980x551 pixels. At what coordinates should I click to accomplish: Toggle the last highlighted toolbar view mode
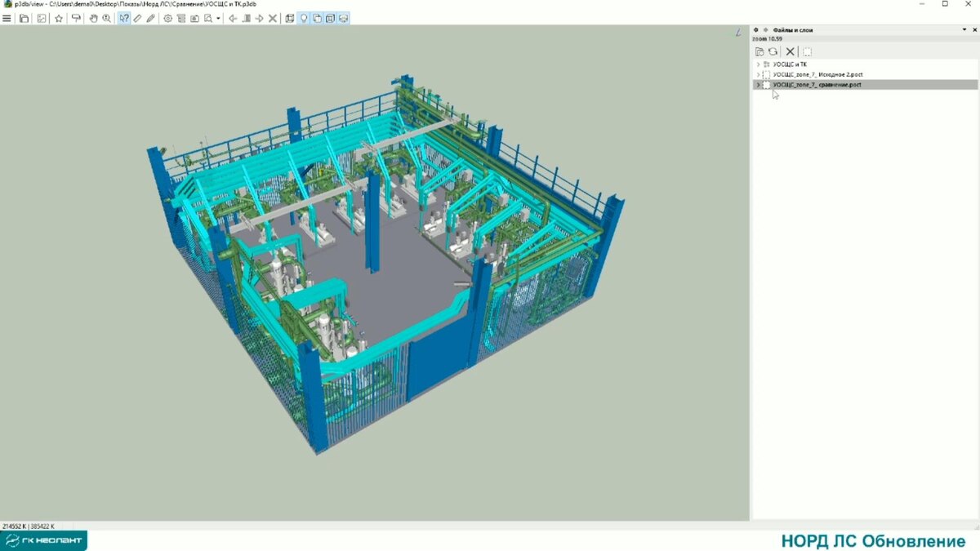point(344,18)
